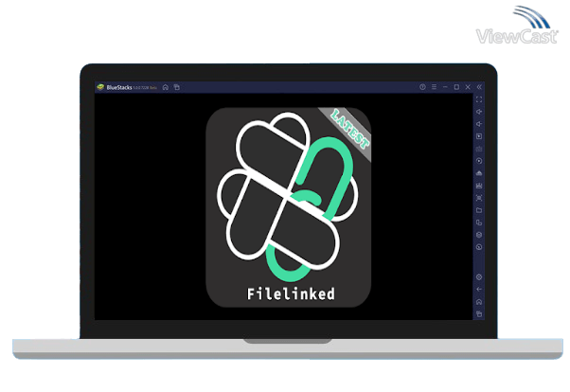Click the recent apps icon at sidebar bottom
The height and width of the screenshot is (392, 570).
[x=479, y=313]
